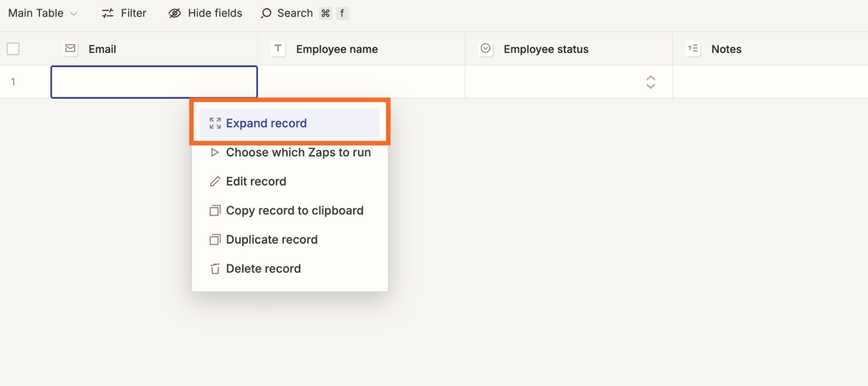Click the envelope icon in Email header
868x386 pixels.
pos(71,48)
